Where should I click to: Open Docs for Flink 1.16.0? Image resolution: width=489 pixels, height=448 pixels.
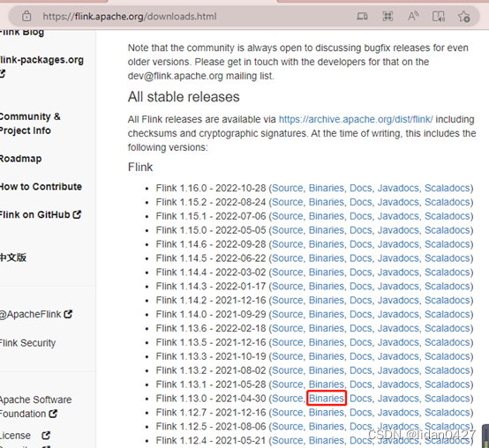pyautogui.click(x=361, y=188)
